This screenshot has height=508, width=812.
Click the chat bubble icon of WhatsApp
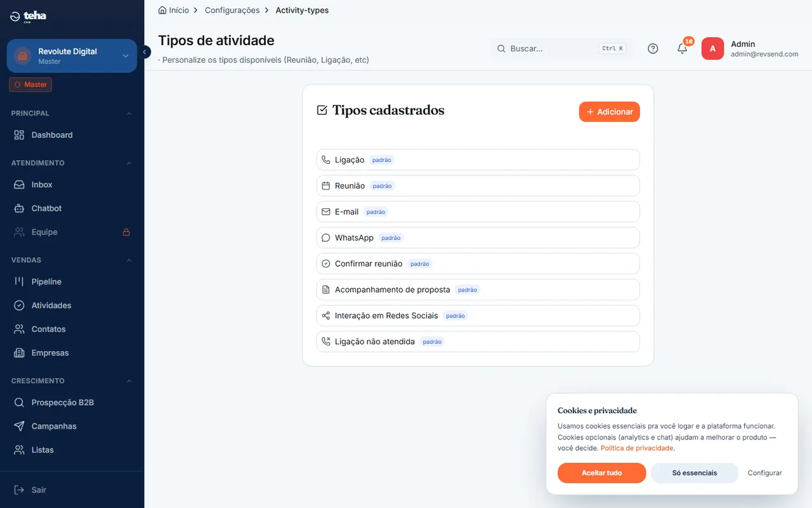click(326, 237)
